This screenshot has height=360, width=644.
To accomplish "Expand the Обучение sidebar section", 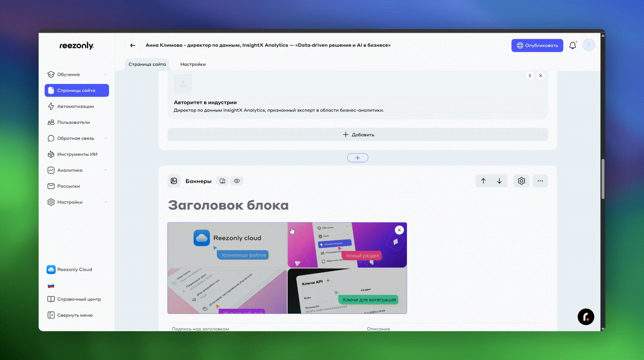I will tap(76, 75).
